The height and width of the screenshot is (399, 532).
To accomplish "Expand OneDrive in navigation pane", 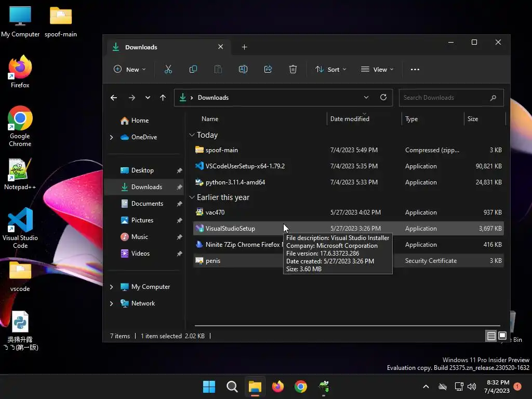I will click(x=111, y=137).
